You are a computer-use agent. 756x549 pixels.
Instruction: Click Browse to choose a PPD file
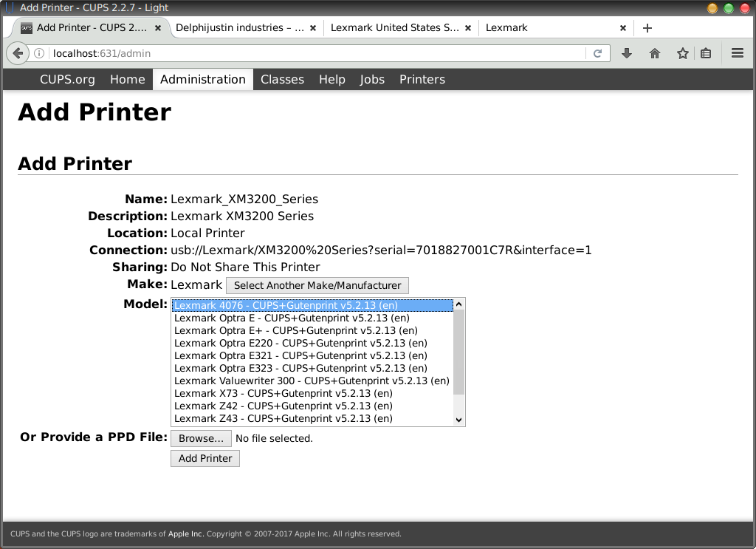point(201,438)
